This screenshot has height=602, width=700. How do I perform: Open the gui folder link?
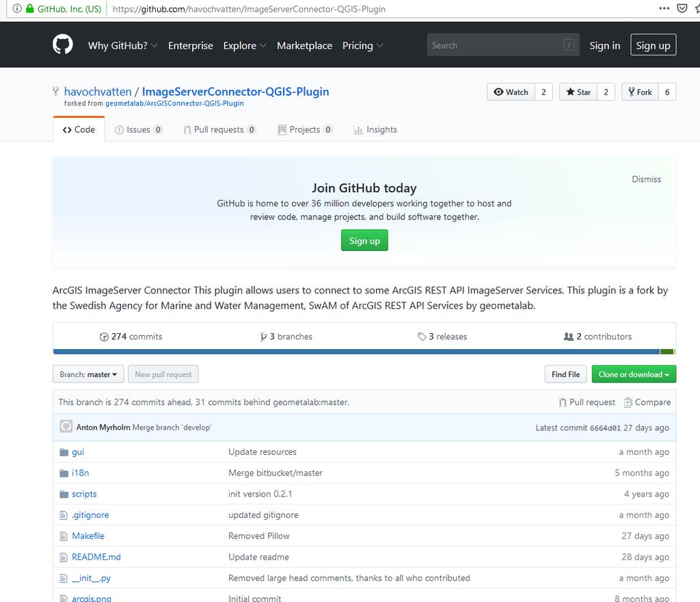78,452
